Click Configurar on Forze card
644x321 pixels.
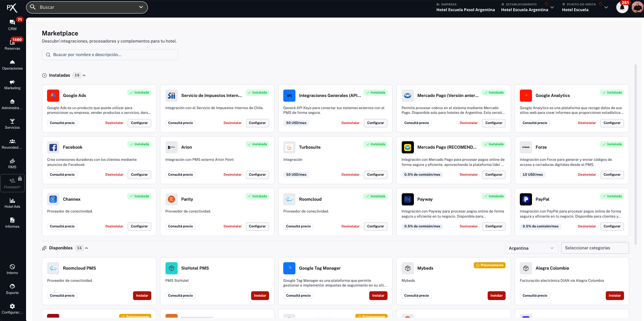612,175
